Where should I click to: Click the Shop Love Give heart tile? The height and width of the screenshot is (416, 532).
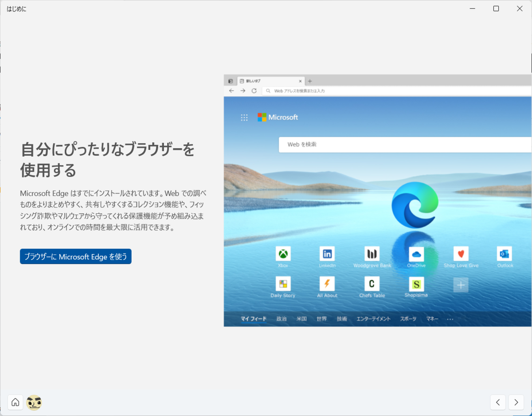461,257
